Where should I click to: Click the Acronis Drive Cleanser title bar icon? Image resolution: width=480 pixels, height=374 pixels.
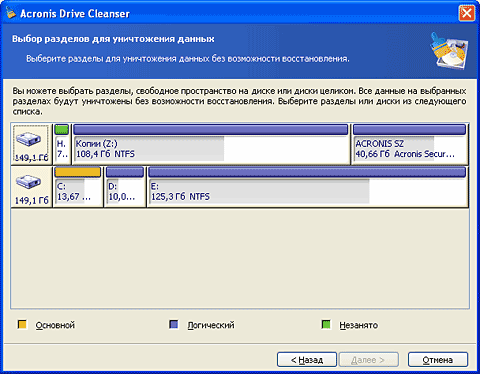tap(10, 13)
